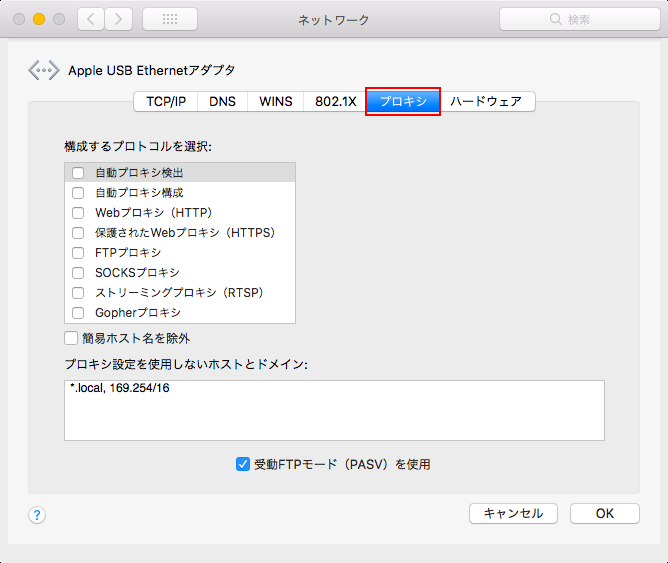Uncheck 受動FTPモード (PASV) を使用
Screen dimensions: 668x563
pyautogui.click(x=242, y=464)
